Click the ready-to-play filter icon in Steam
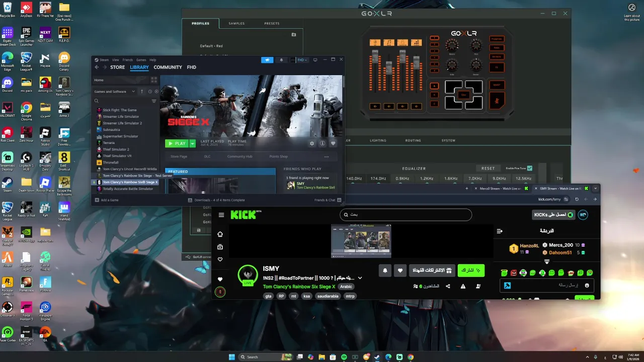The image size is (644, 362). pos(156,92)
